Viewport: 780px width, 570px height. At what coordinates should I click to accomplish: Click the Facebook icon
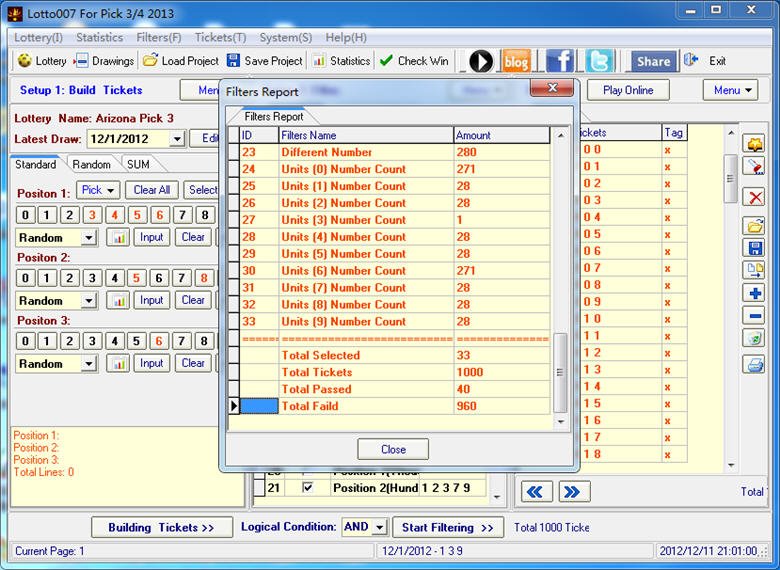click(x=560, y=61)
